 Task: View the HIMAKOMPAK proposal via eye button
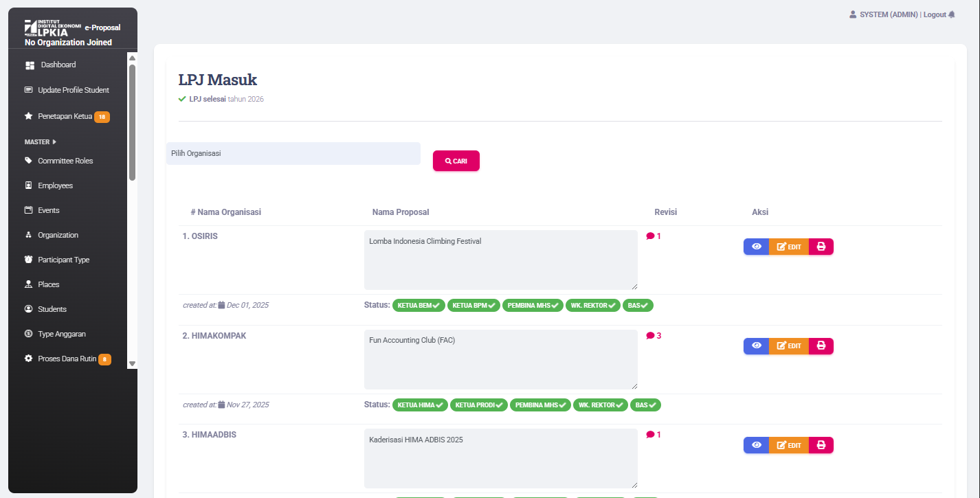[x=756, y=346]
